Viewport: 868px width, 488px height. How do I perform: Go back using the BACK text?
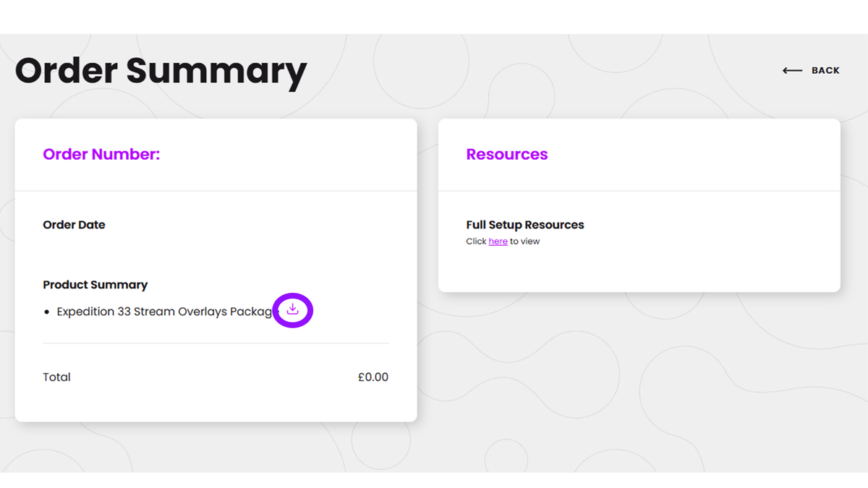coord(825,71)
